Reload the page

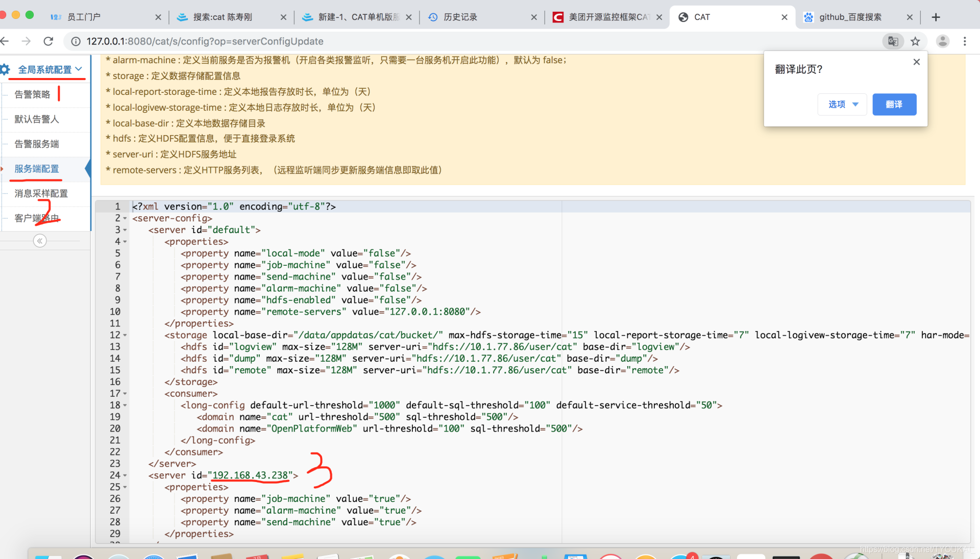(x=48, y=41)
